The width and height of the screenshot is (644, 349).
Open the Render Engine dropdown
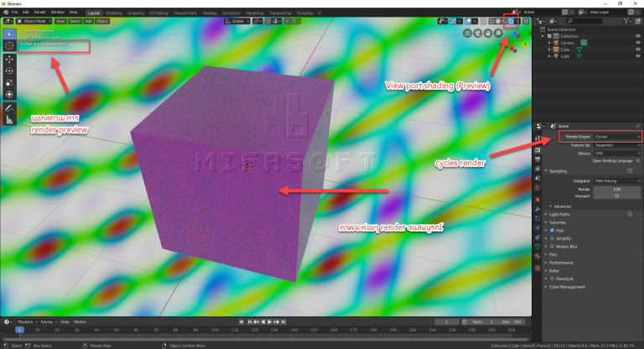click(x=616, y=136)
